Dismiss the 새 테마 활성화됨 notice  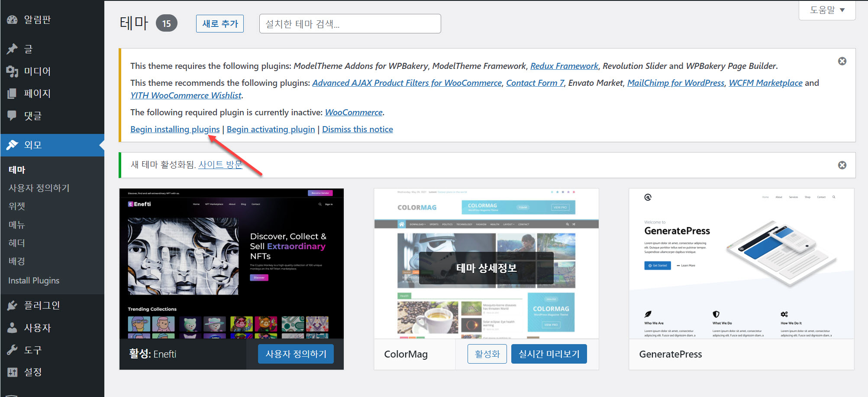tap(842, 165)
